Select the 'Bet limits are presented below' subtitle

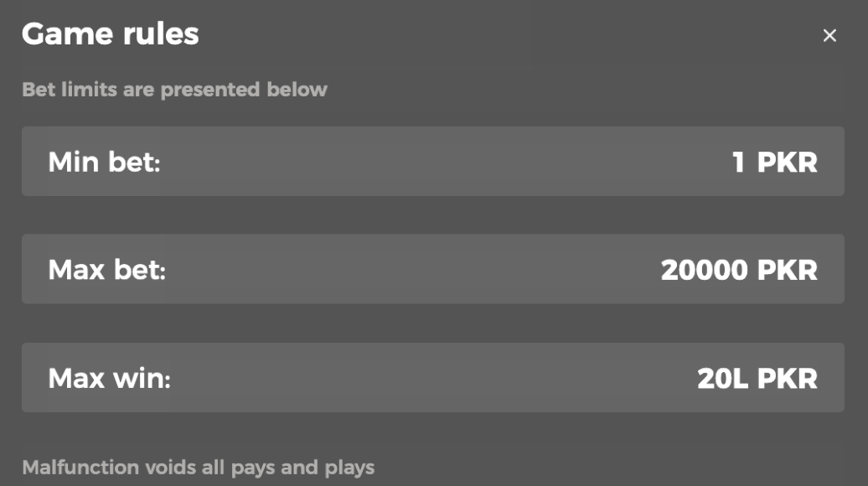click(x=174, y=90)
